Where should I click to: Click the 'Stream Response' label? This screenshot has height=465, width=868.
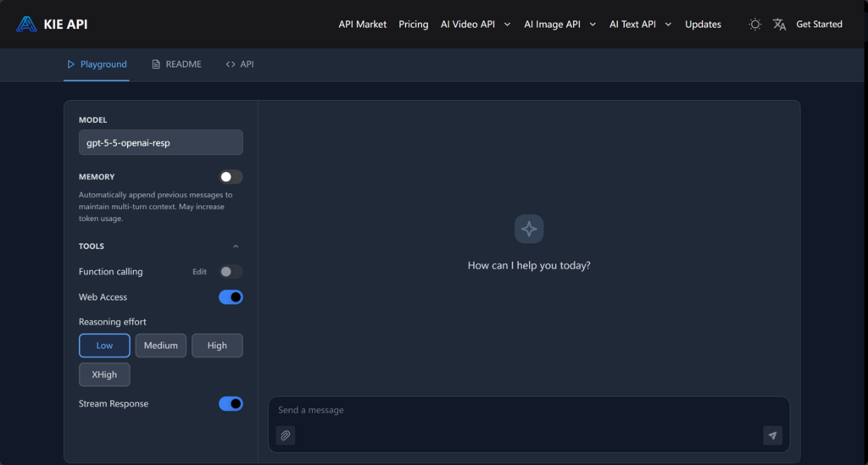click(114, 404)
